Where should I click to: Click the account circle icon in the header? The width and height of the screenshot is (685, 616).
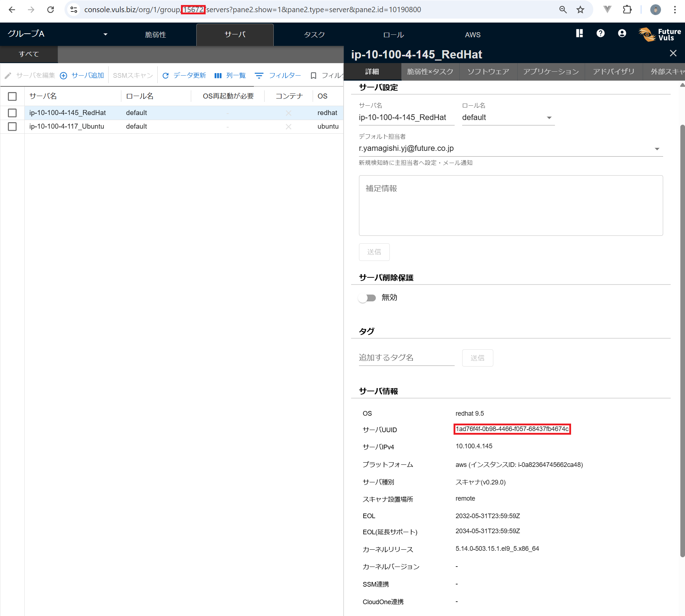click(x=622, y=34)
